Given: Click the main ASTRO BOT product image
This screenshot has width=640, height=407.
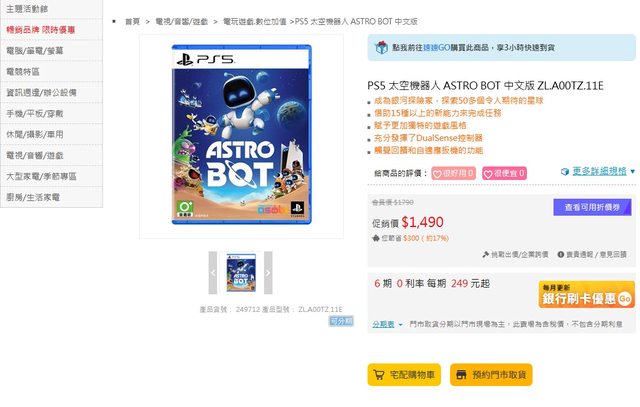Looking at the screenshot, I should click(240, 137).
